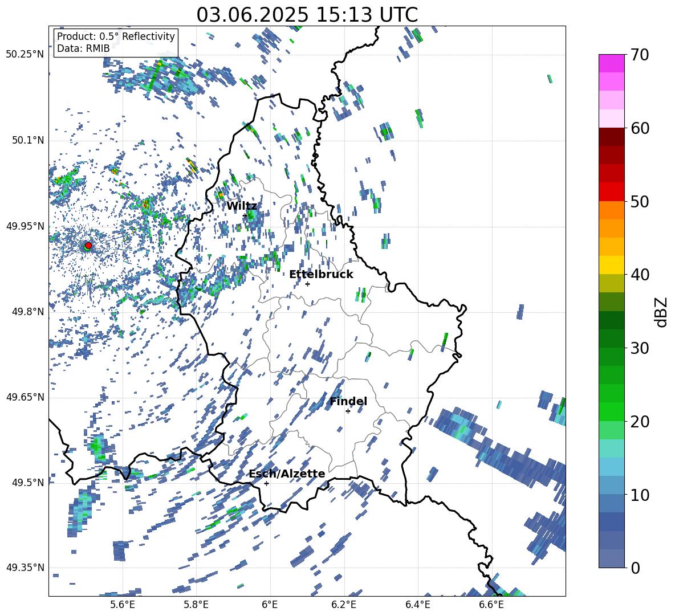
Task: Click the yellow 40 dBZ colorbar band
Action: click(611, 265)
